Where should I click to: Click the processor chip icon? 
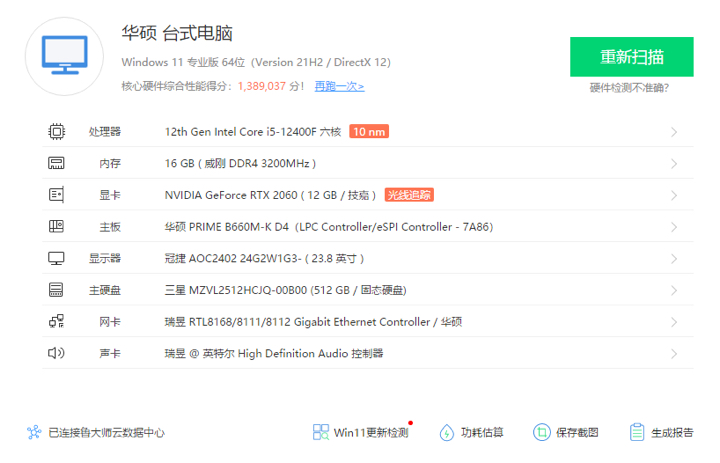56,132
